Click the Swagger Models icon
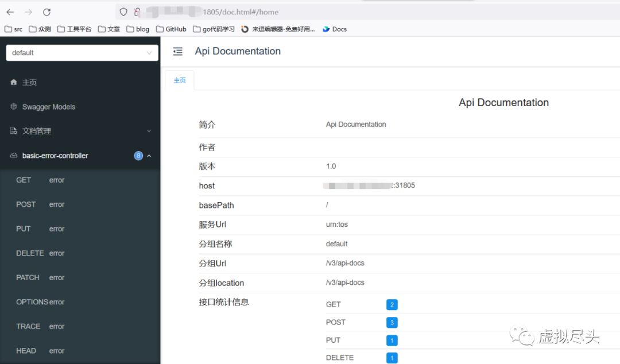The image size is (620, 364). coord(14,106)
